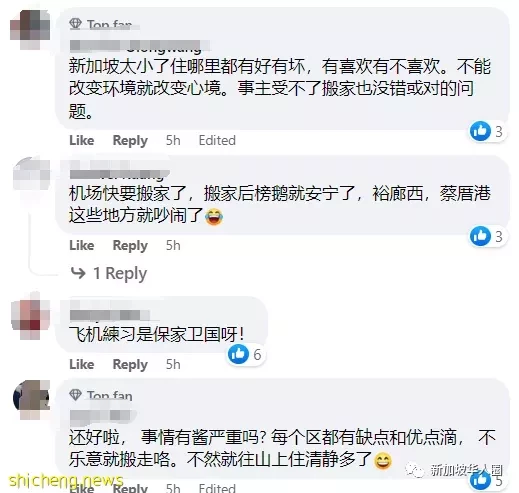Screen dimensions: 519x493
Task: Reply to the comment about 机场快要搬家了
Action: point(130,245)
